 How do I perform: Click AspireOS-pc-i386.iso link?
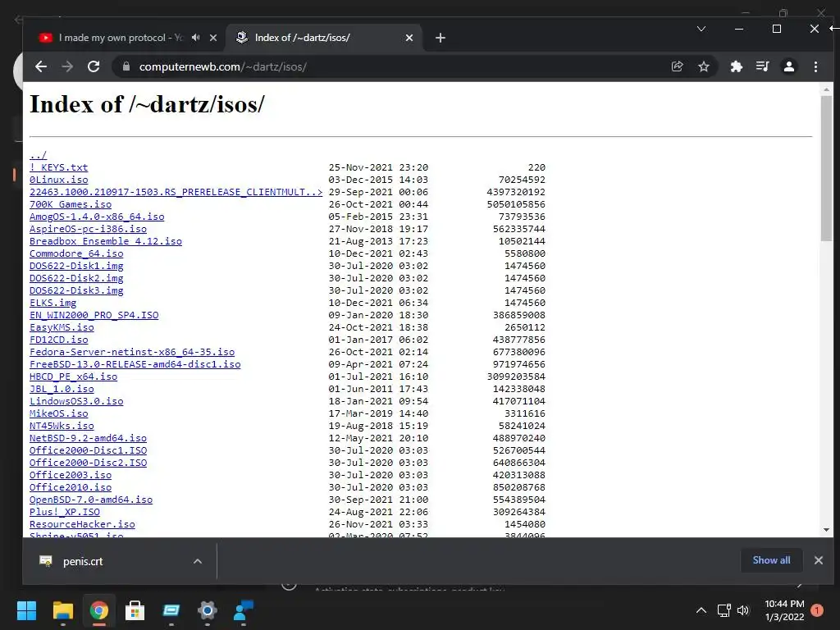pos(88,230)
